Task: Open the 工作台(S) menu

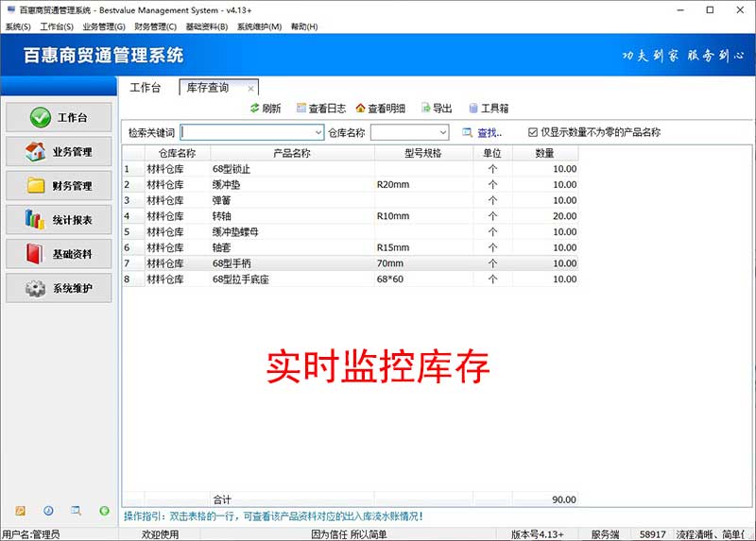Action: tap(57, 26)
